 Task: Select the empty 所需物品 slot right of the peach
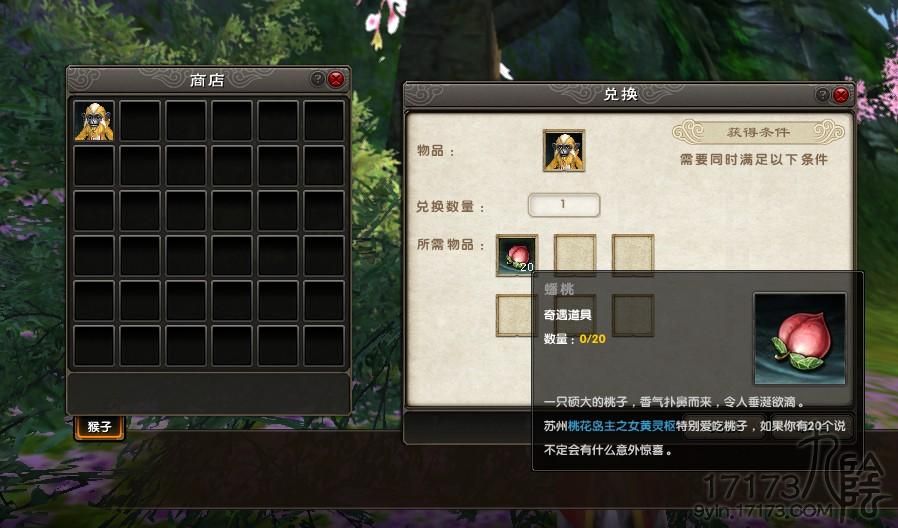coord(575,255)
